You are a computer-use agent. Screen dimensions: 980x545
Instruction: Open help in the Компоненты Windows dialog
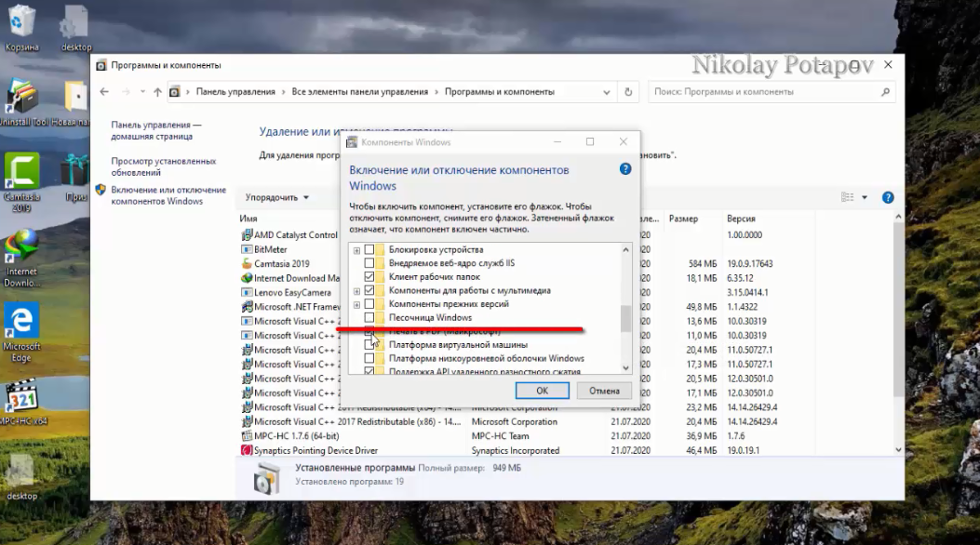click(625, 169)
